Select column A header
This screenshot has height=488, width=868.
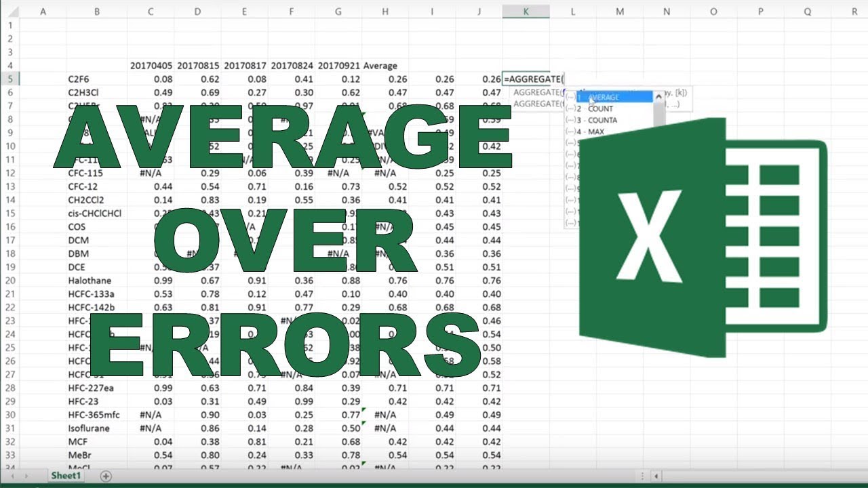(x=44, y=12)
